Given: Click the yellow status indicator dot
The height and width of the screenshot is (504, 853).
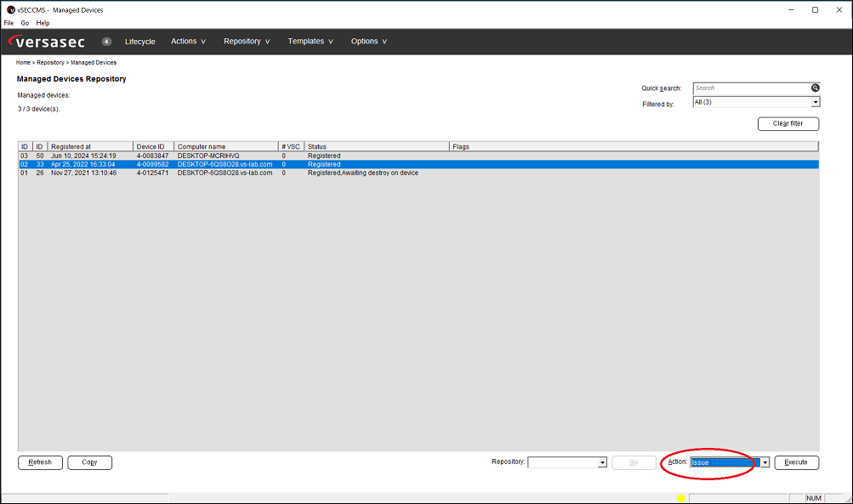Looking at the screenshot, I should pyautogui.click(x=680, y=498).
